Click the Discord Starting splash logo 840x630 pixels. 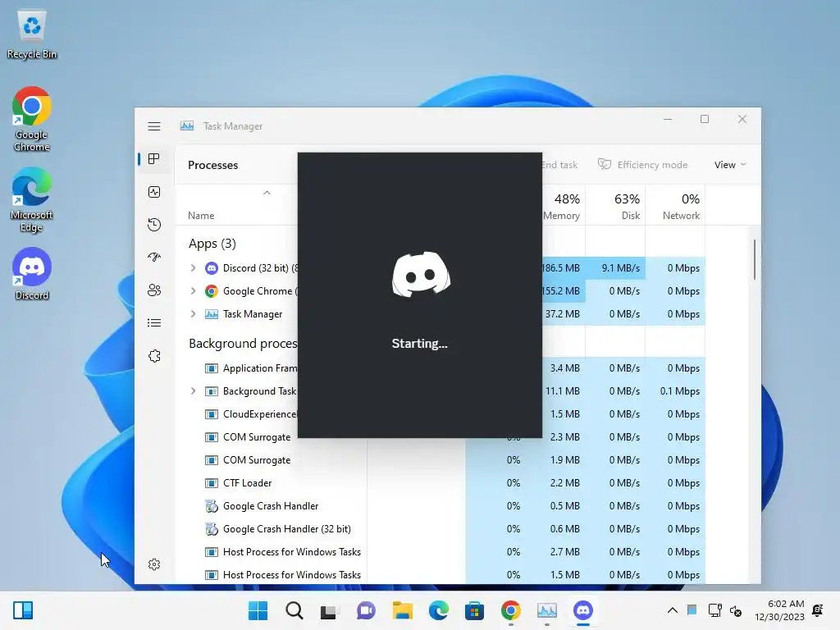[421, 274]
